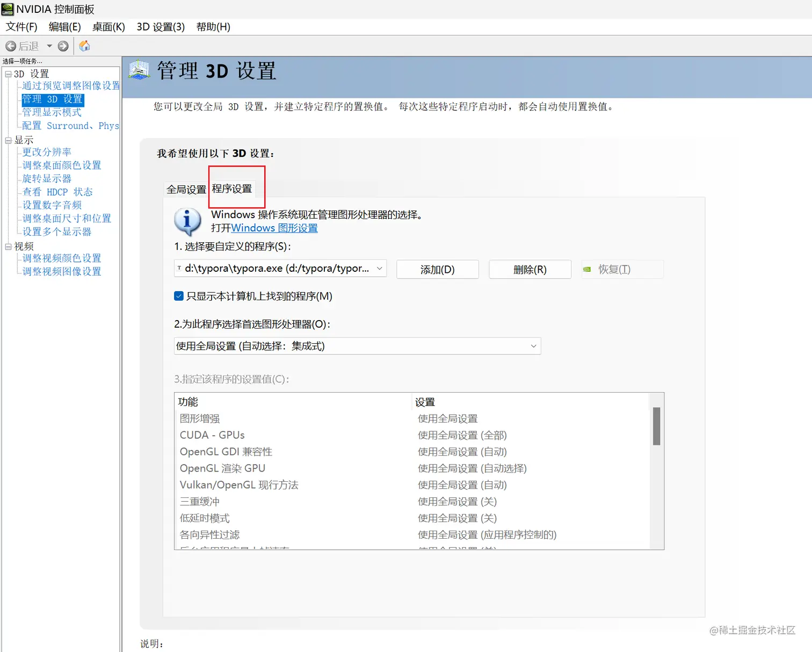Open the typora.exe program dropdown
This screenshot has height=652, width=812.
[x=280, y=269]
